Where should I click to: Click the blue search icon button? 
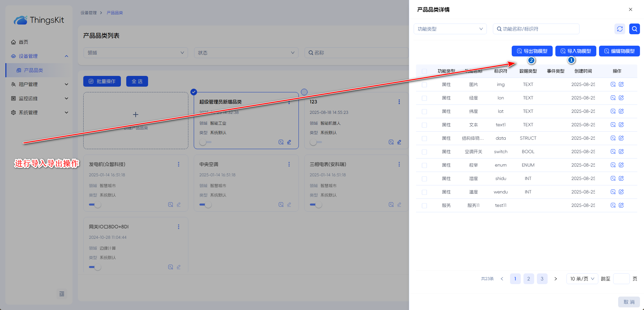click(x=634, y=29)
